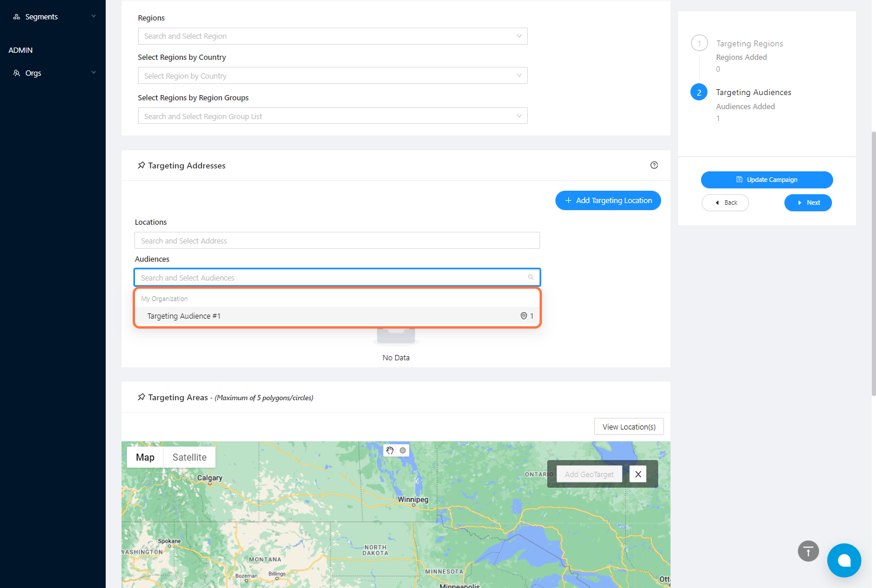Expand the Orgs sidebar menu

pos(93,73)
